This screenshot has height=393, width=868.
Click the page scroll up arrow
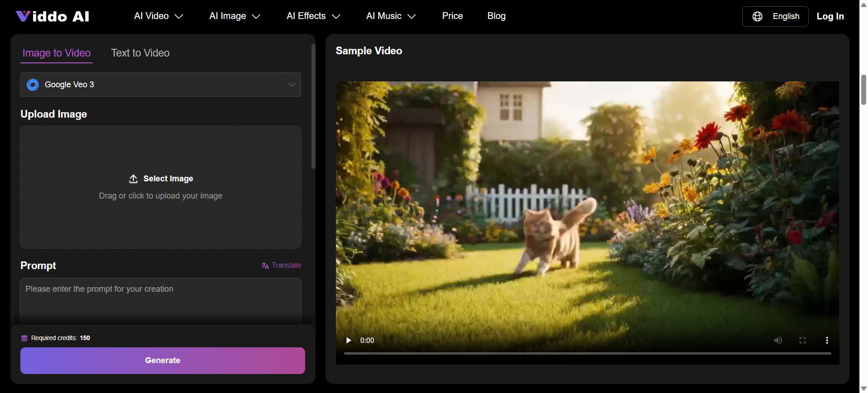tap(863, 5)
